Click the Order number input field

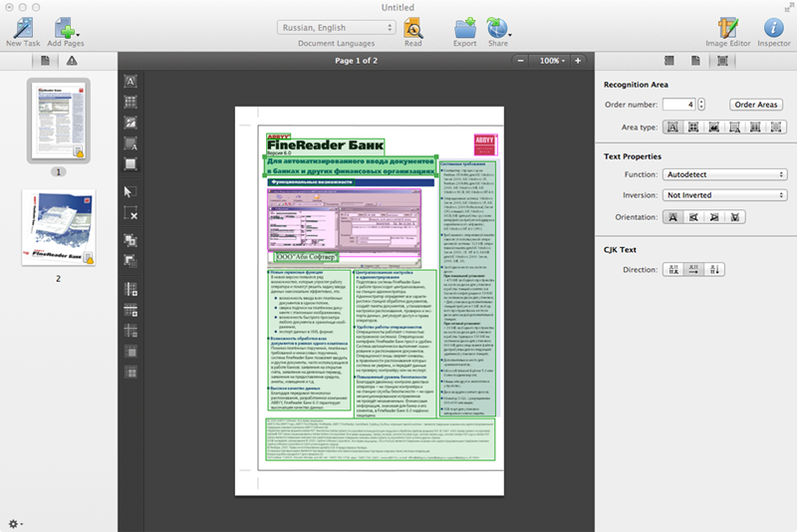[x=678, y=105]
